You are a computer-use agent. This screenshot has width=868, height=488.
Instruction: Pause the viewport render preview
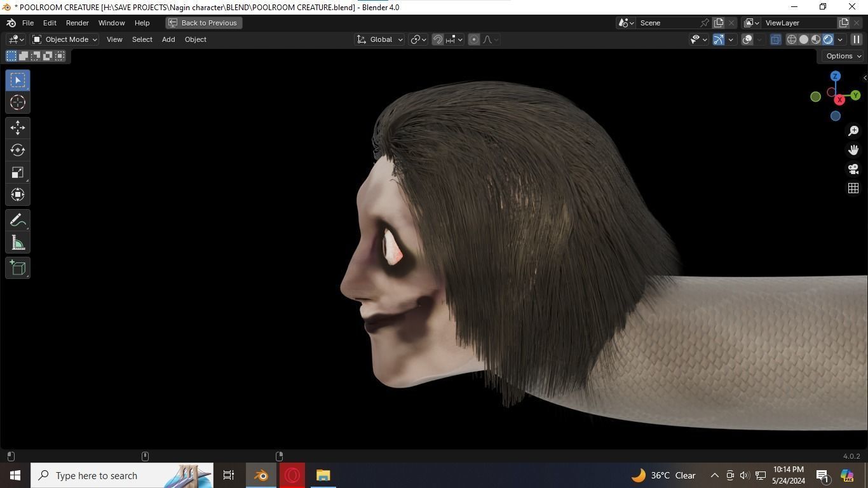(857, 39)
